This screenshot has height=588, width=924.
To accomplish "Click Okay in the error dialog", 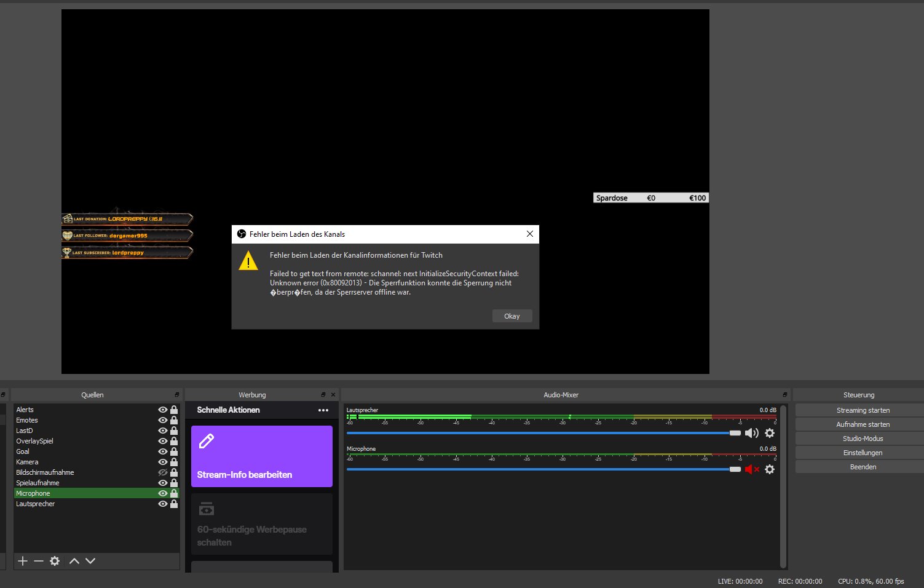I will (x=512, y=316).
